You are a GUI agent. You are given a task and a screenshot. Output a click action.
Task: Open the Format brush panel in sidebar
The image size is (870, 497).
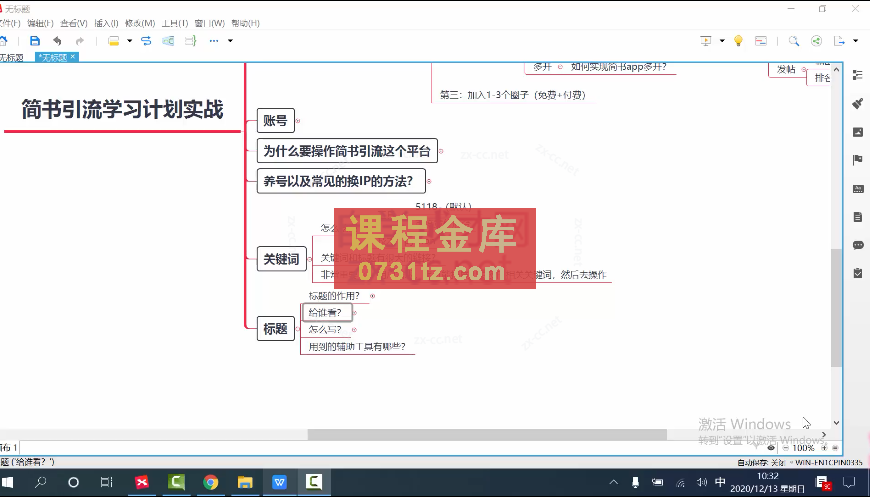tap(858, 103)
